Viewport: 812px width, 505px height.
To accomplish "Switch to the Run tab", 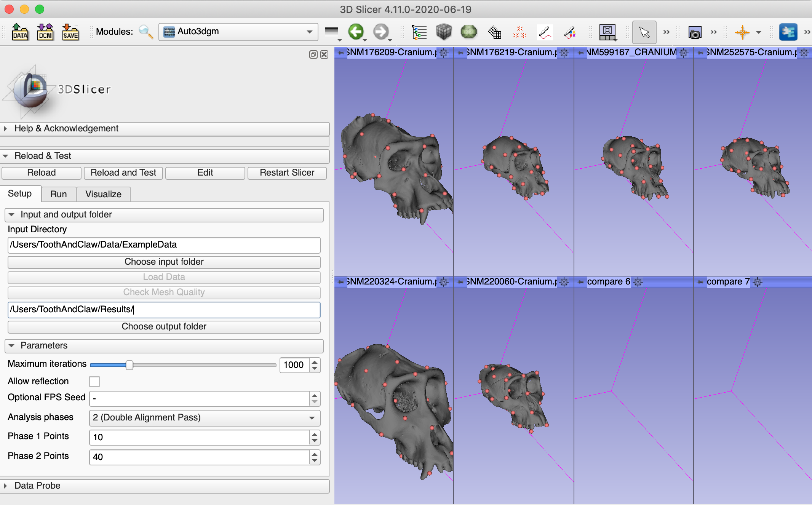I will (59, 194).
